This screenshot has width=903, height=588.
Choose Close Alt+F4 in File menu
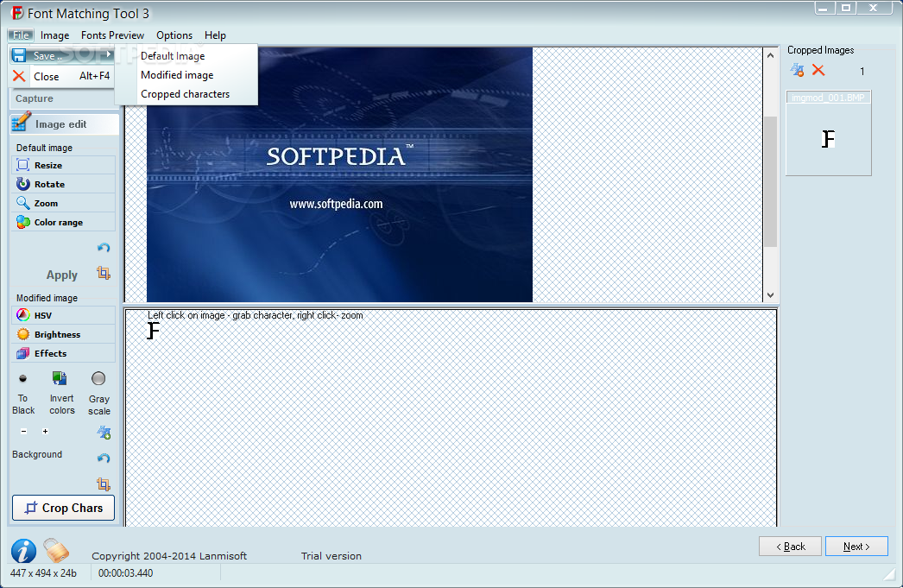click(x=61, y=76)
